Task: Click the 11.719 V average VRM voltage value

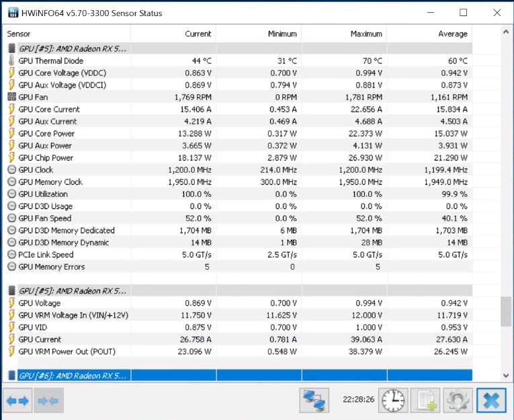Action: (452, 315)
